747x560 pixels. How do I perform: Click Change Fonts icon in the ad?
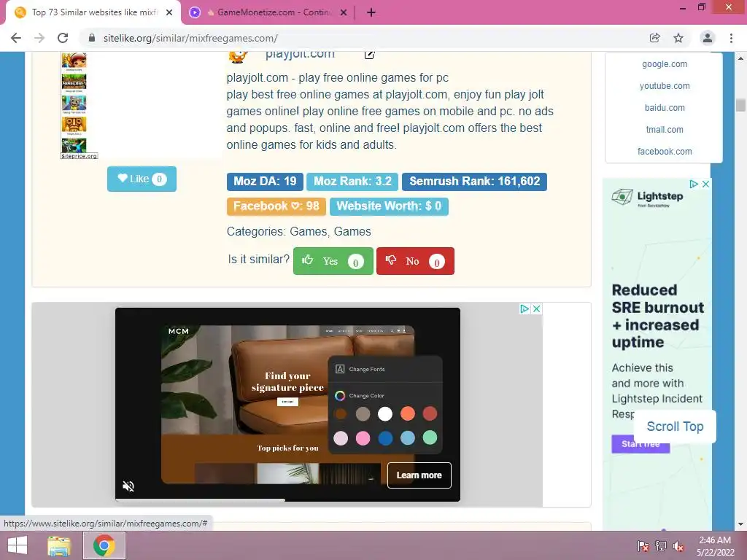coord(340,369)
